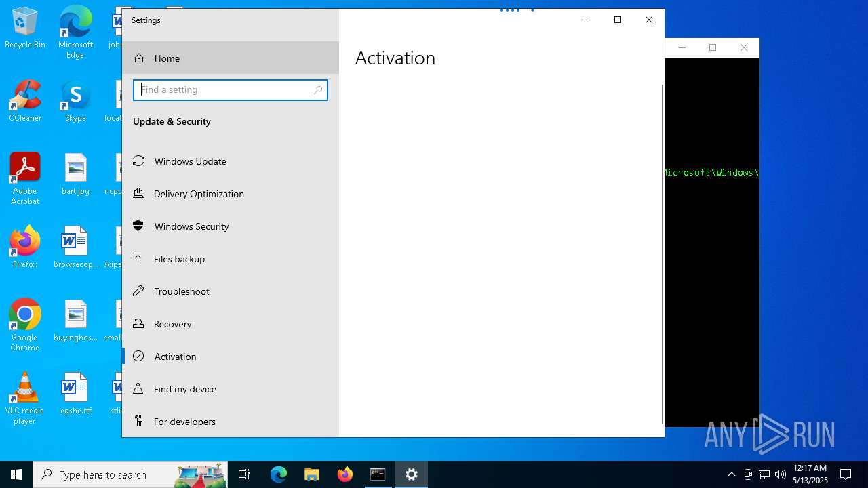
Task: Click the Files backup arrow icon
Action: [138, 258]
